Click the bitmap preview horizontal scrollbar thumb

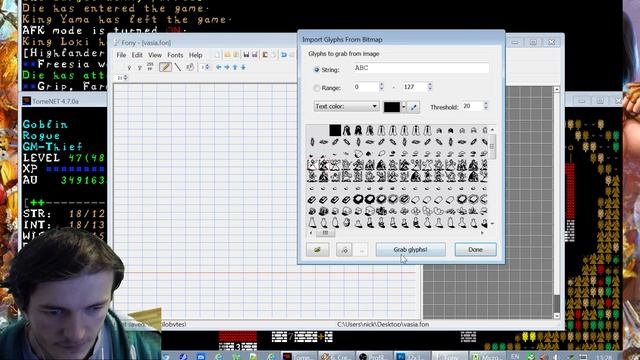[x=325, y=233]
